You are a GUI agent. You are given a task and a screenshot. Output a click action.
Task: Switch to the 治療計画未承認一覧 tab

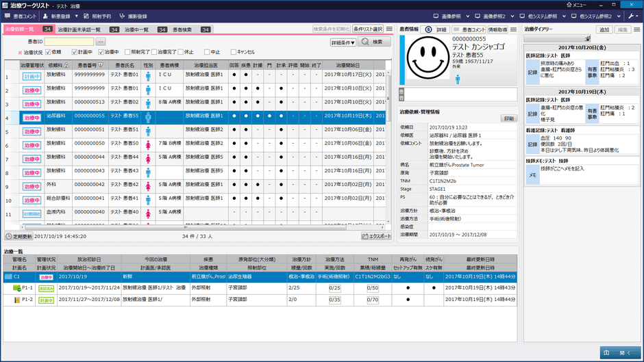pos(79,29)
